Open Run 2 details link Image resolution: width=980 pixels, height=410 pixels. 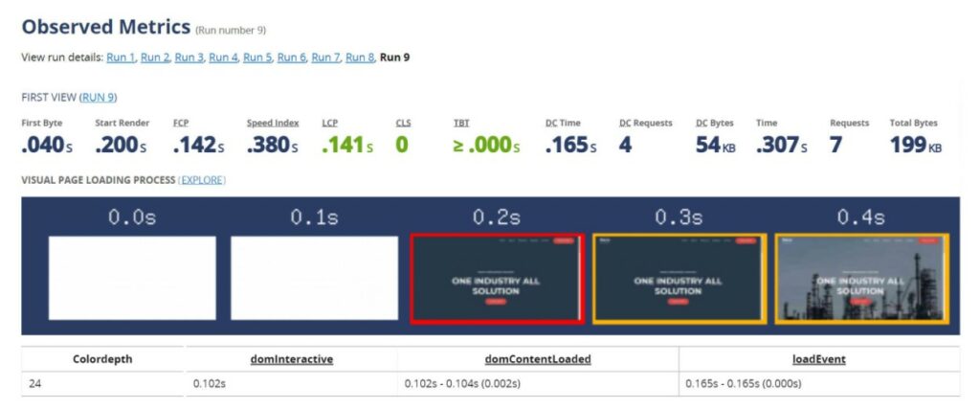pos(155,57)
